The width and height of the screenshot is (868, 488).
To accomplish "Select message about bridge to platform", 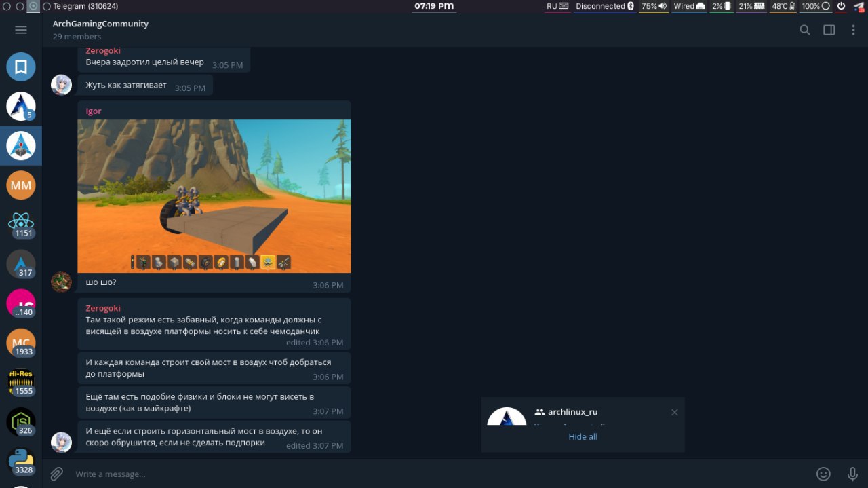I will coord(214,368).
